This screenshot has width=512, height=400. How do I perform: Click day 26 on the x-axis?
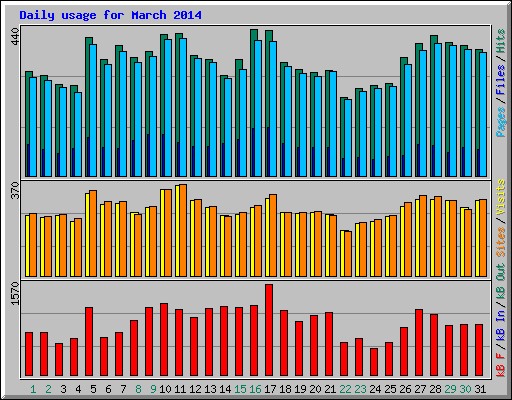405,389
